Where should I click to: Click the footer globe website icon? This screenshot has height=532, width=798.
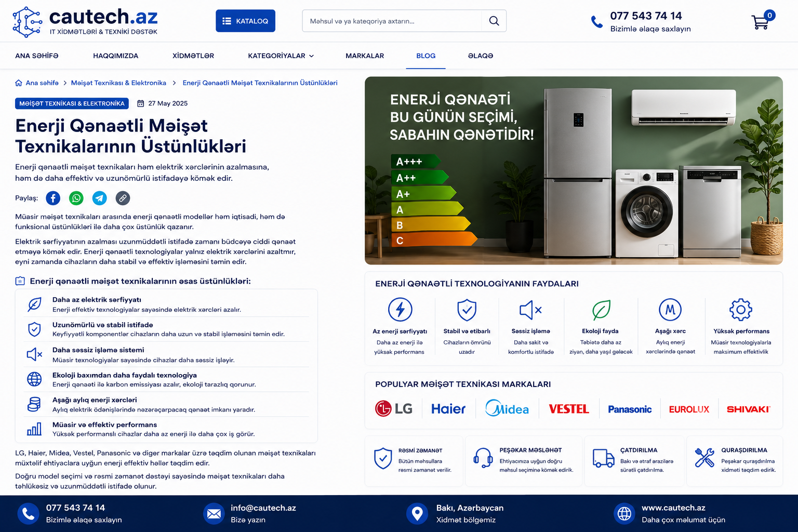624,514
